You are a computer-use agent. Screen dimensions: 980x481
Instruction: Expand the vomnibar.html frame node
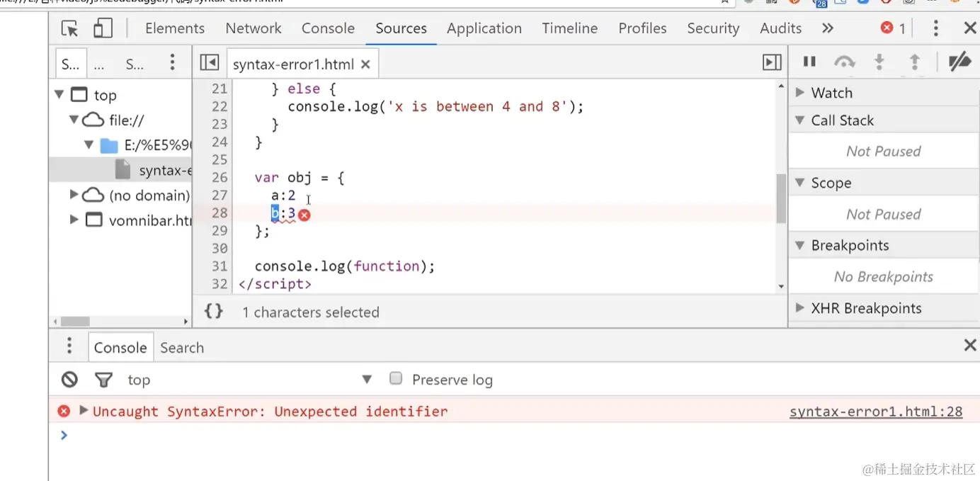(74, 220)
